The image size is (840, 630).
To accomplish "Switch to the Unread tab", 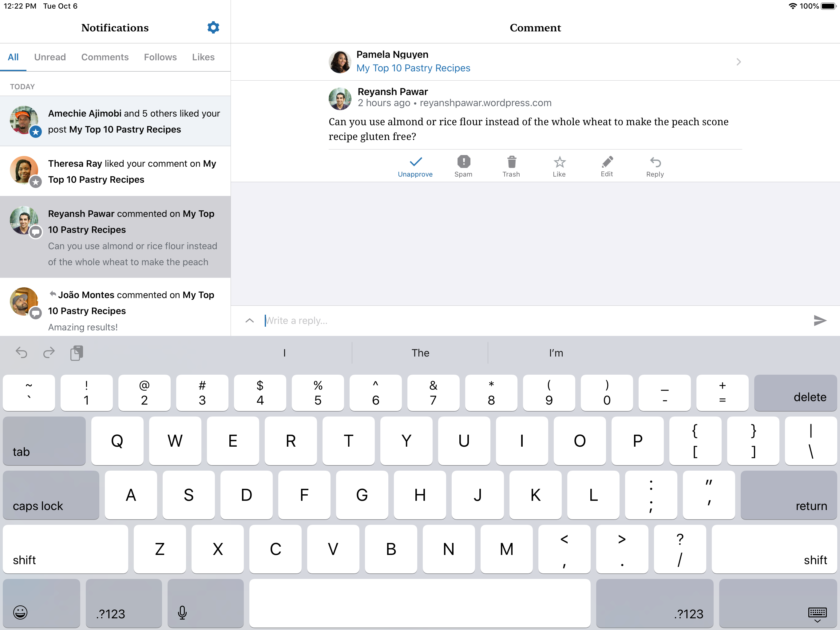I will point(50,57).
